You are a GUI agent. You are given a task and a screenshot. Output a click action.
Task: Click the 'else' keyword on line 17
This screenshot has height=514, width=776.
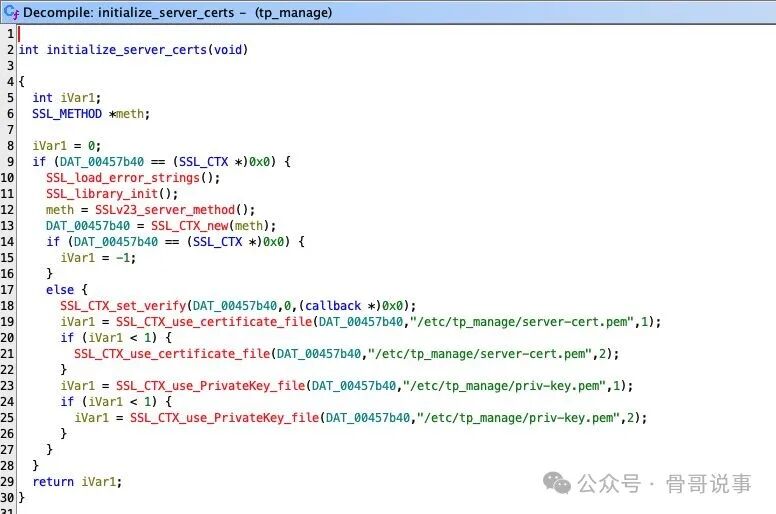coord(60,289)
